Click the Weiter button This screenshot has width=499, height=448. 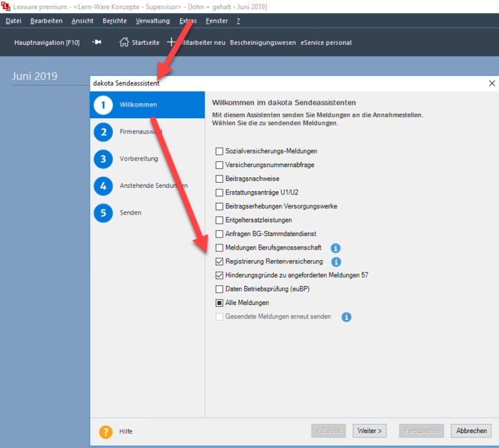point(369,430)
